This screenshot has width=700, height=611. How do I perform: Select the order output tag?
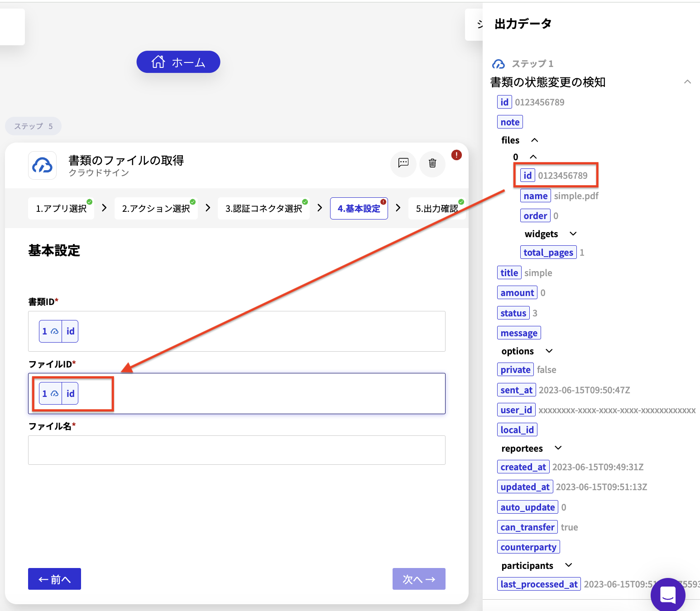(x=535, y=216)
